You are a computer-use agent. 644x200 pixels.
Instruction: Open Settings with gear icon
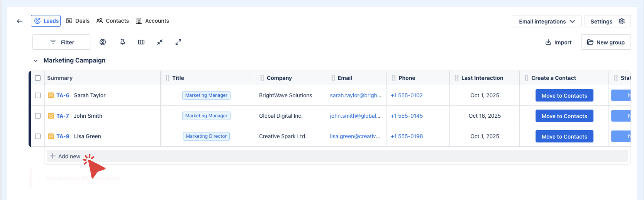pyautogui.click(x=607, y=21)
